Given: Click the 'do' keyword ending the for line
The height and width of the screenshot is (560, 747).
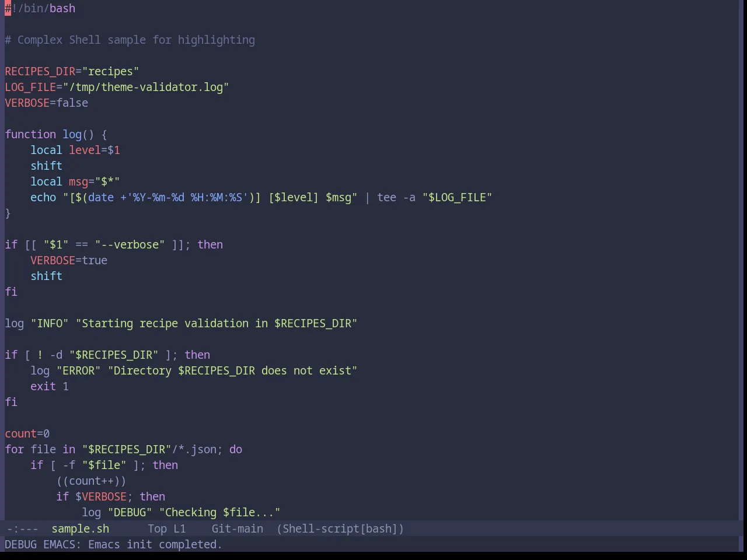Looking at the screenshot, I should point(236,449).
